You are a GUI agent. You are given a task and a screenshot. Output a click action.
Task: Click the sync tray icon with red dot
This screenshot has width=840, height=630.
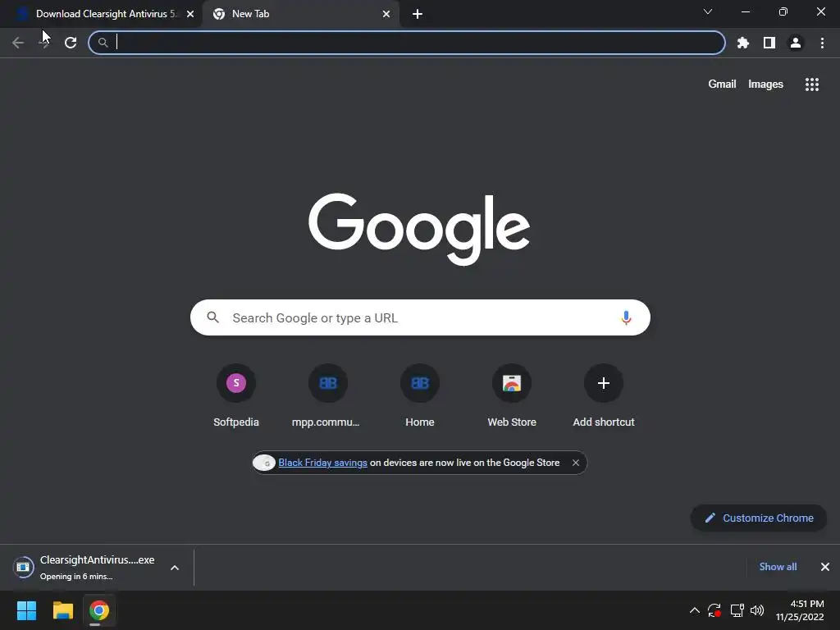coord(714,610)
